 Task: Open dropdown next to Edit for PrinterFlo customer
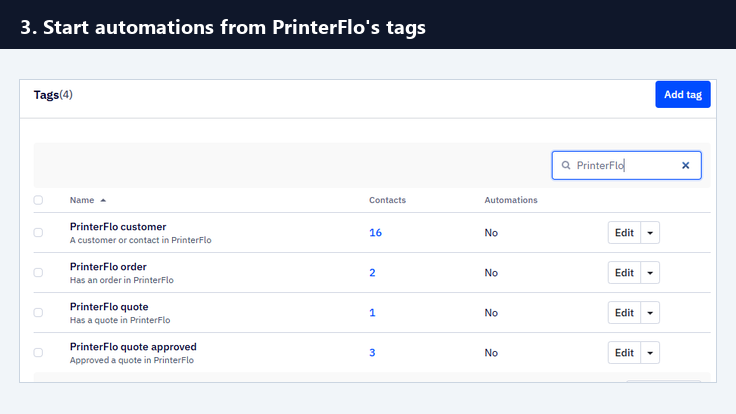coord(650,233)
